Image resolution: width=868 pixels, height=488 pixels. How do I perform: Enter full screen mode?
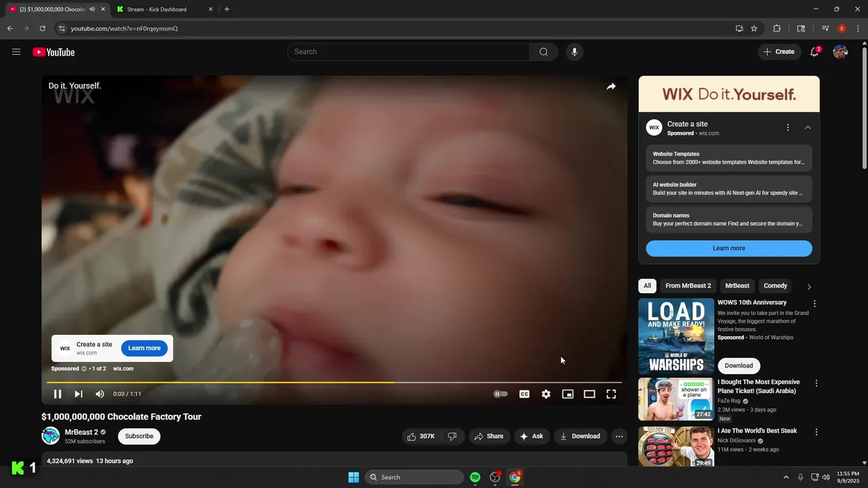[611, 394]
